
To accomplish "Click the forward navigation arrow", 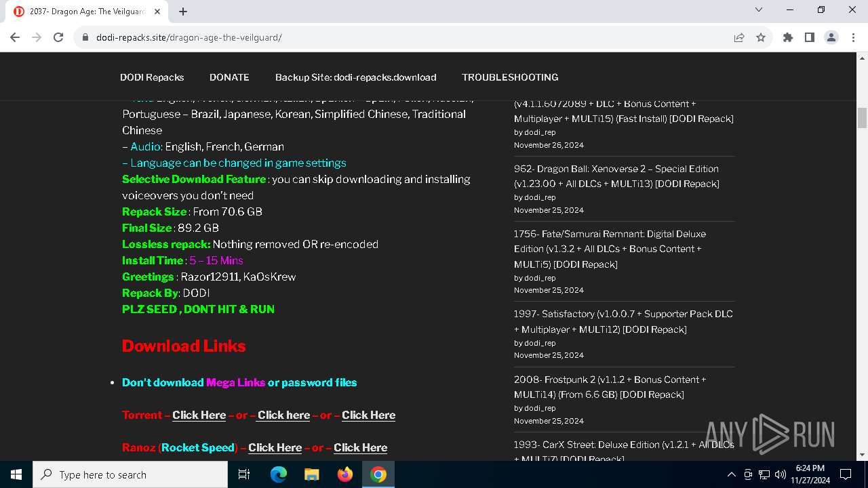I will (37, 37).
